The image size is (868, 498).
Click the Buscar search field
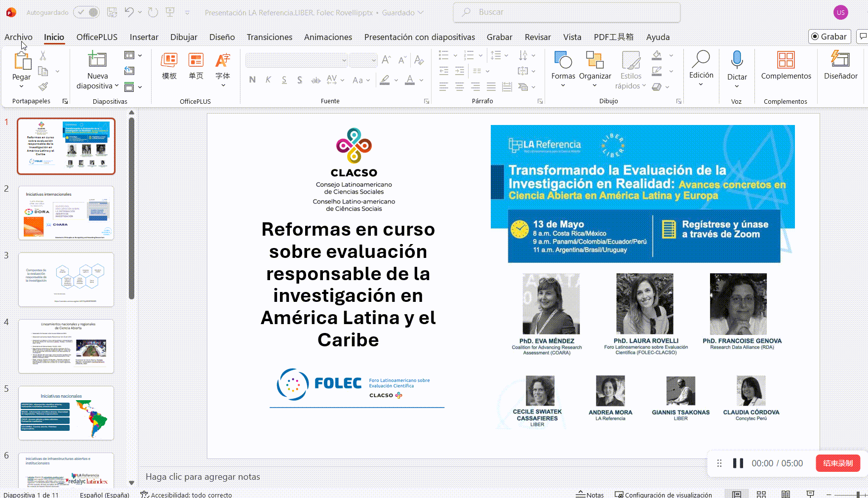(566, 12)
